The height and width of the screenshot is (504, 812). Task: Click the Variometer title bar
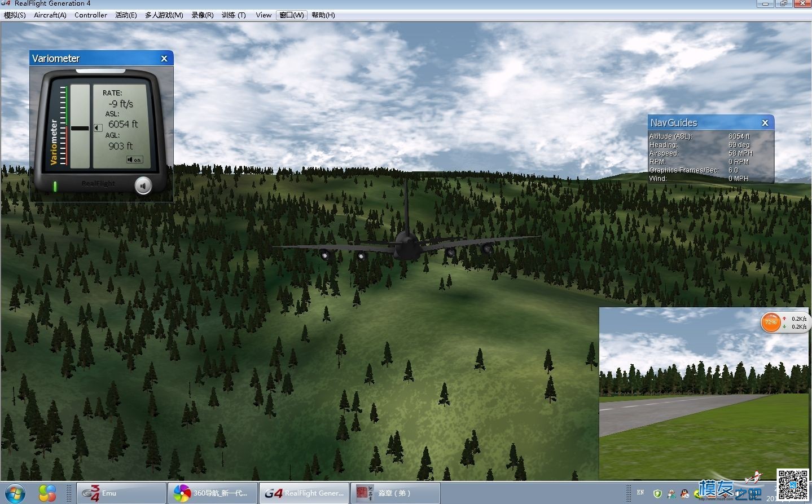pos(101,59)
